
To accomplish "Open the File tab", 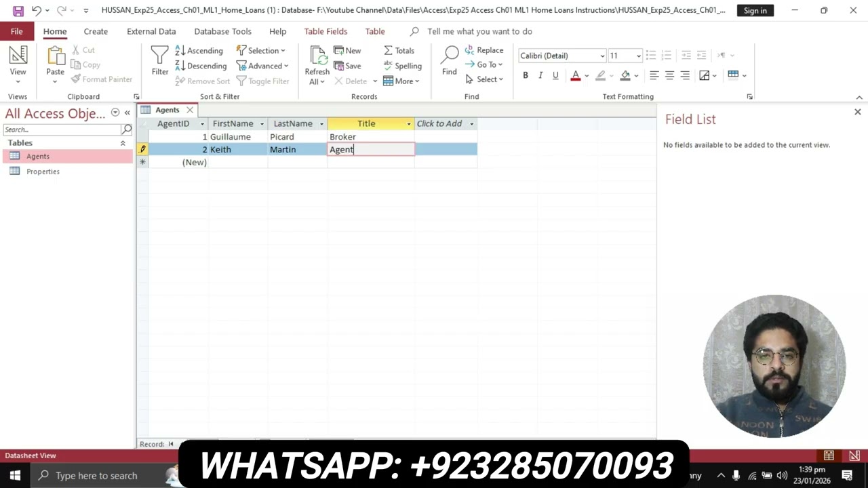I will pyautogui.click(x=17, y=31).
